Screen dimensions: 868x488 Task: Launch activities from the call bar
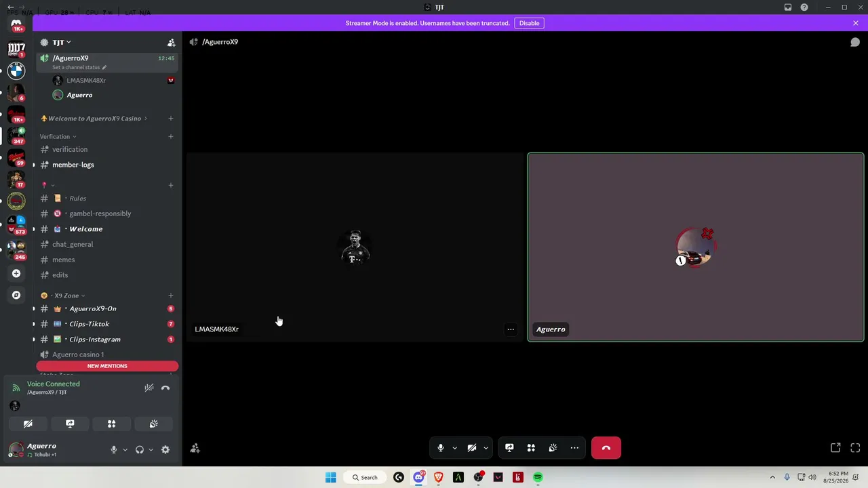[531, 448]
